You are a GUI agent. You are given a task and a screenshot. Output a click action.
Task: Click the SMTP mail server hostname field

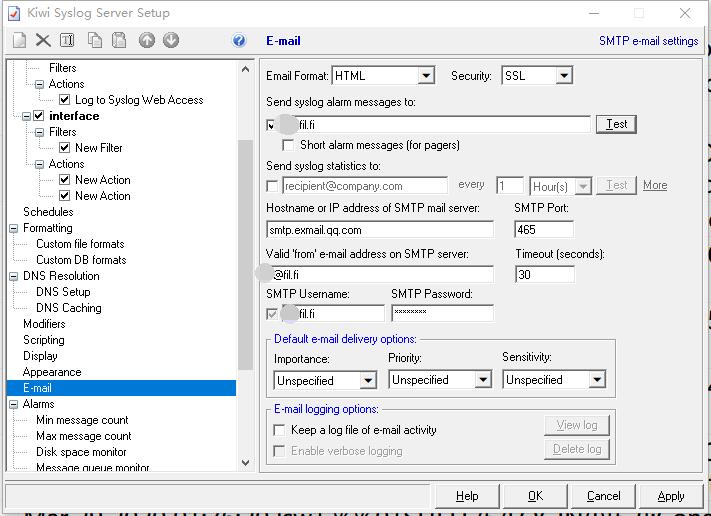[380, 229]
